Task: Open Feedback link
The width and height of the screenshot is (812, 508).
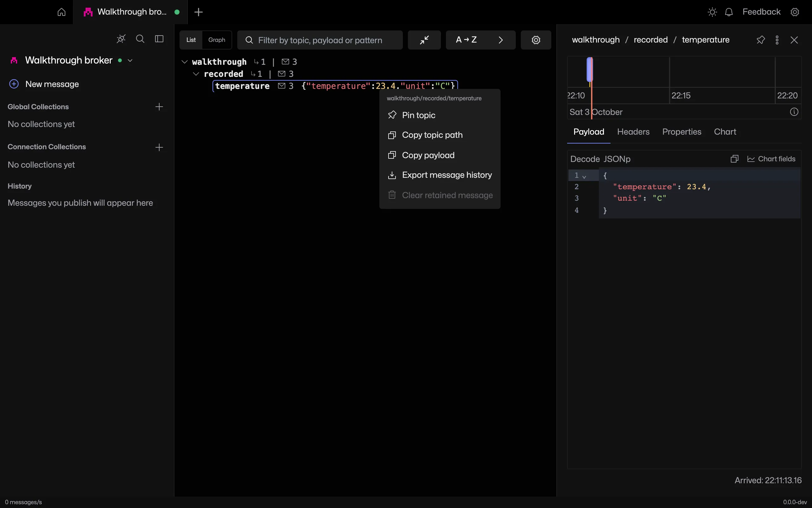Action: 761,12
